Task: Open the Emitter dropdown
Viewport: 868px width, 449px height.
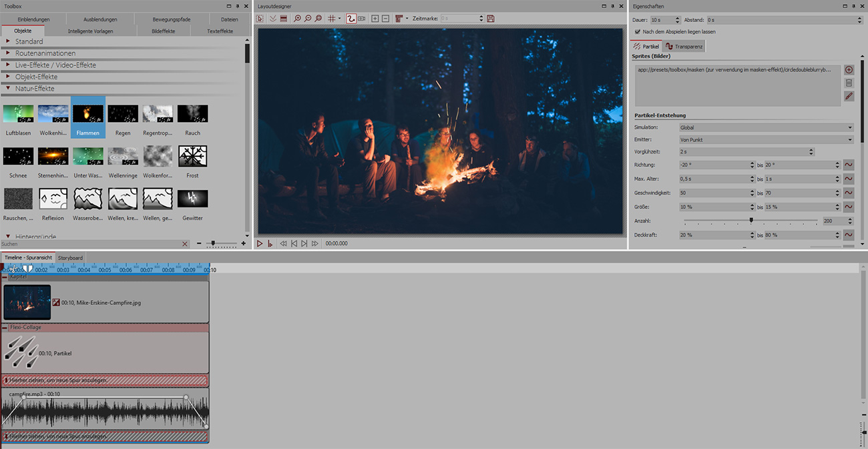Action: pyautogui.click(x=765, y=140)
